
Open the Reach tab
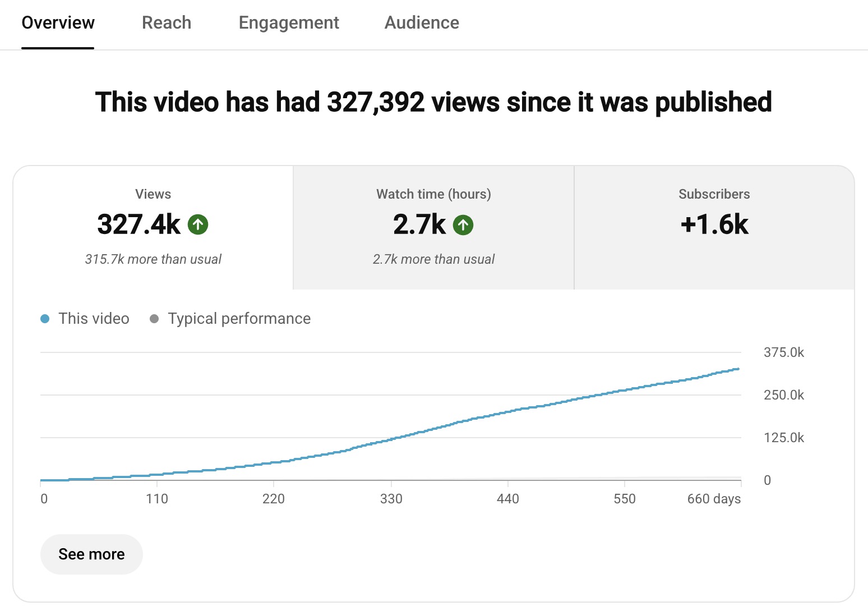(x=167, y=23)
